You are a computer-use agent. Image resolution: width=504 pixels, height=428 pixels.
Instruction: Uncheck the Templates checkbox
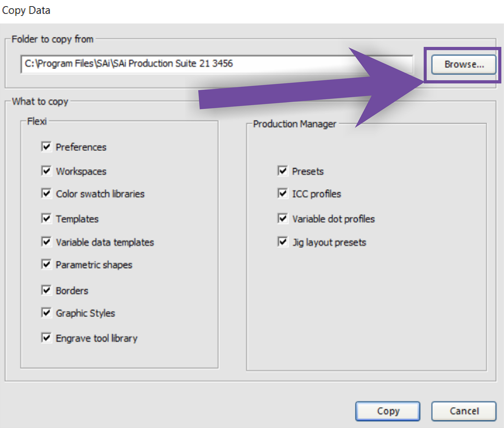coord(46,219)
